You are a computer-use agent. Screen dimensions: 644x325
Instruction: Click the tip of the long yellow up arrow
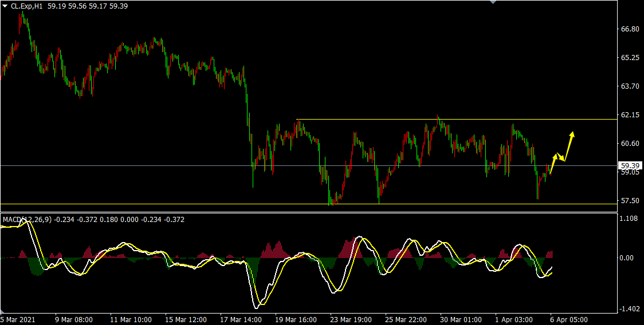572,133
